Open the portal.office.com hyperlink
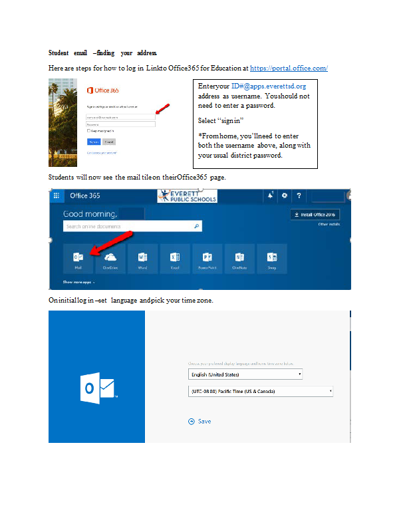 [289, 68]
